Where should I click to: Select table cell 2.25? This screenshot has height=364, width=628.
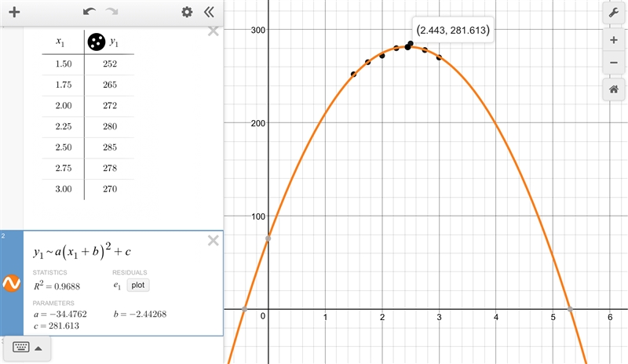point(64,126)
